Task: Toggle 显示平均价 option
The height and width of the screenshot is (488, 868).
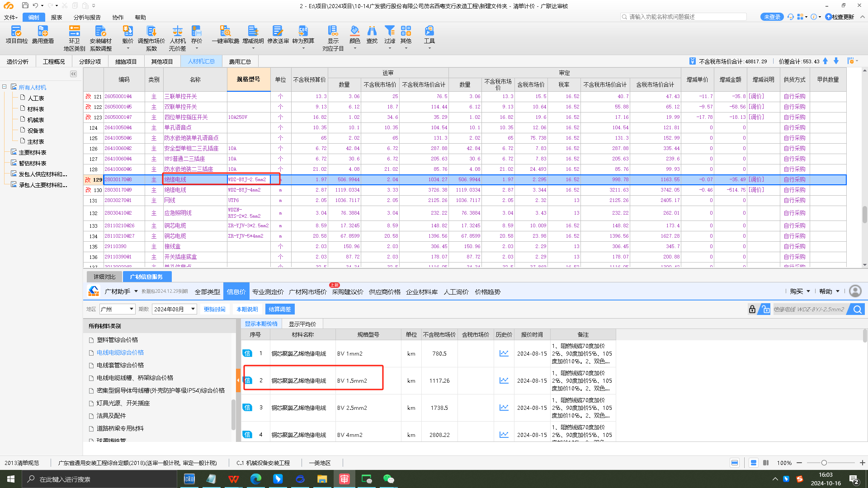Action: pos(302,324)
